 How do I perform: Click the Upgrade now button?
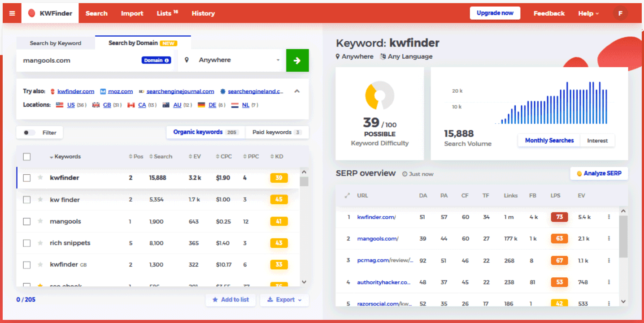[495, 13]
